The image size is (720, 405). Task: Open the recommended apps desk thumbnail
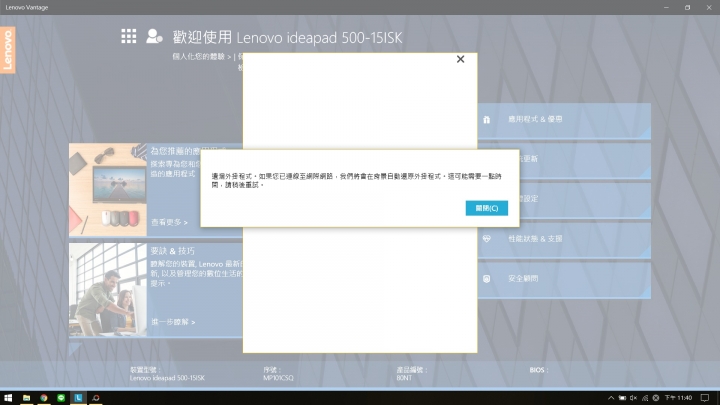coord(108,190)
